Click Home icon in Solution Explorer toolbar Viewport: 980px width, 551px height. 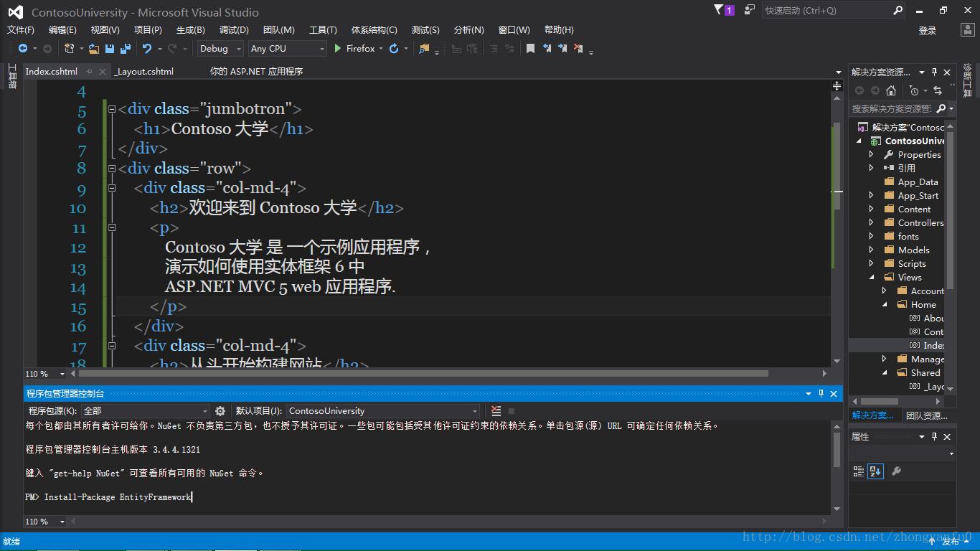[x=891, y=90]
